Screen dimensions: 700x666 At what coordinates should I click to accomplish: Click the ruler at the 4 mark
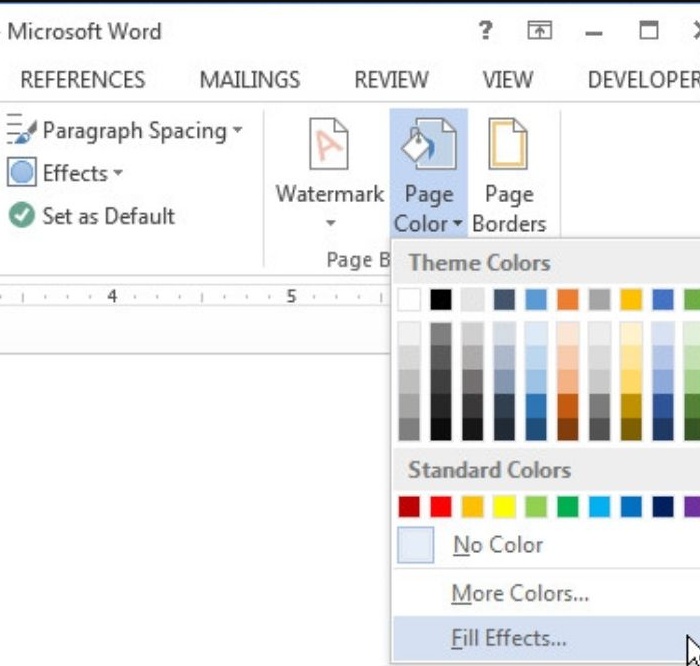(112, 296)
